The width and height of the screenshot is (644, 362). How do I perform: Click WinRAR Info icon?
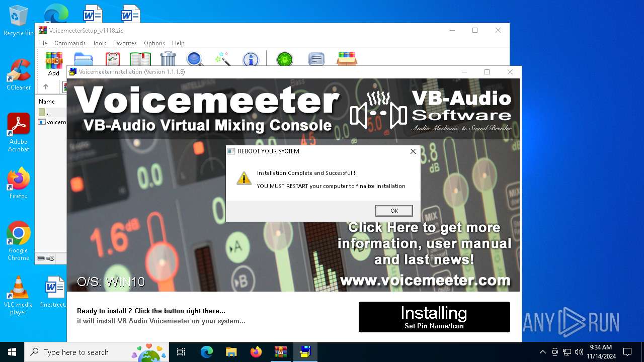[251, 59]
